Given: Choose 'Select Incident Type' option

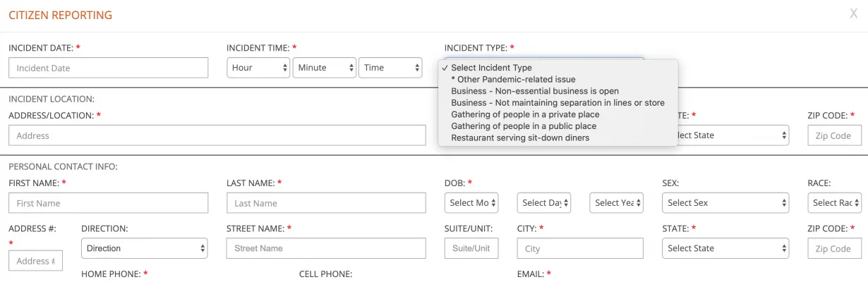Looking at the screenshot, I should 557,68.
